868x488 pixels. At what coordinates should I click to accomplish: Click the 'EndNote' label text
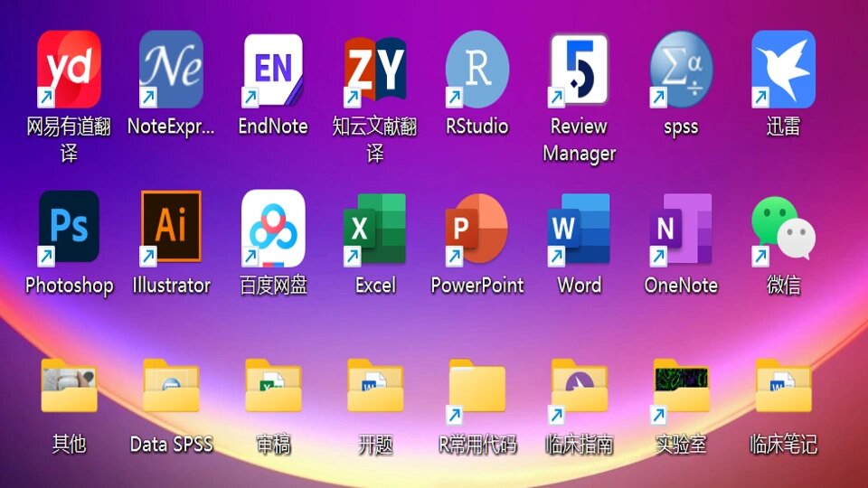(x=273, y=127)
